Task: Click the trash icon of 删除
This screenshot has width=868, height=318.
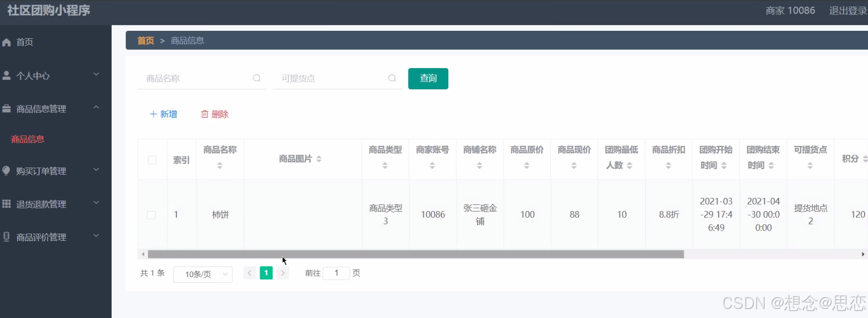Action: point(205,114)
